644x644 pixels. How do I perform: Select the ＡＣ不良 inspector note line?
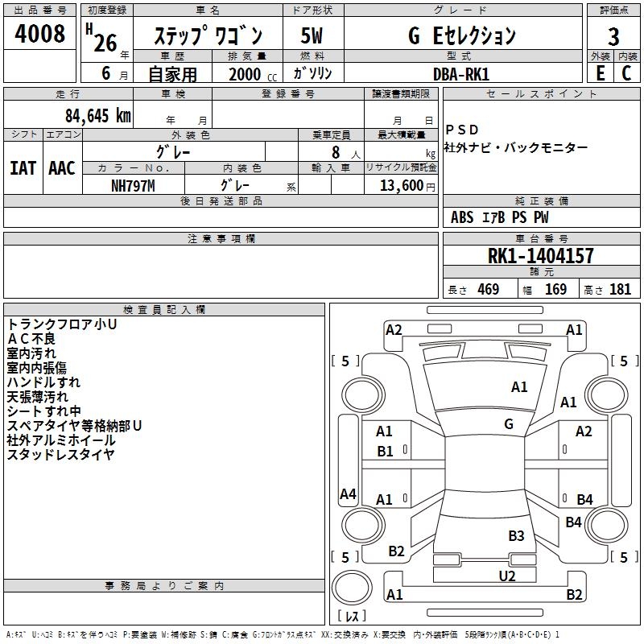tap(33, 339)
